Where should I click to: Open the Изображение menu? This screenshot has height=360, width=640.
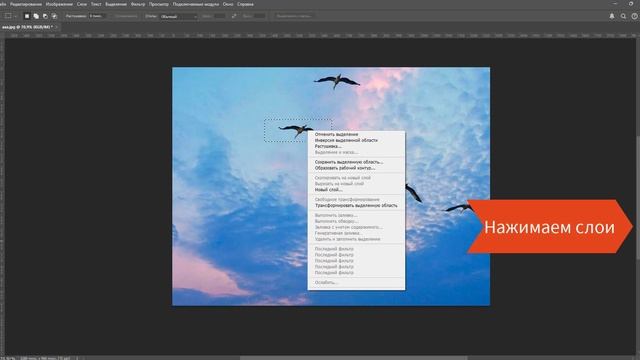(59, 4)
